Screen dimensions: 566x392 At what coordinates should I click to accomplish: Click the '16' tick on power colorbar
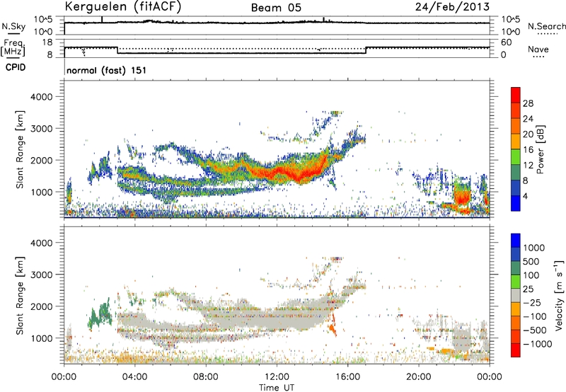pyautogui.click(x=528, y=150)
